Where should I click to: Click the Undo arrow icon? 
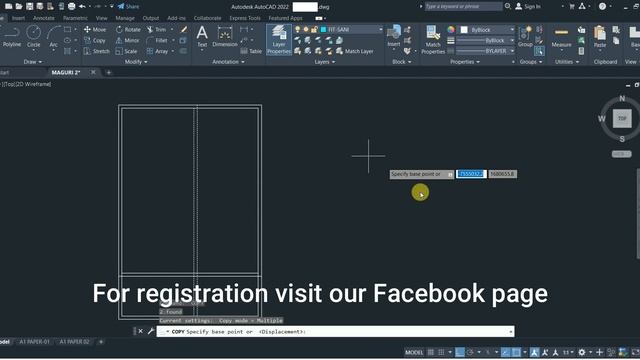(82, 7)
